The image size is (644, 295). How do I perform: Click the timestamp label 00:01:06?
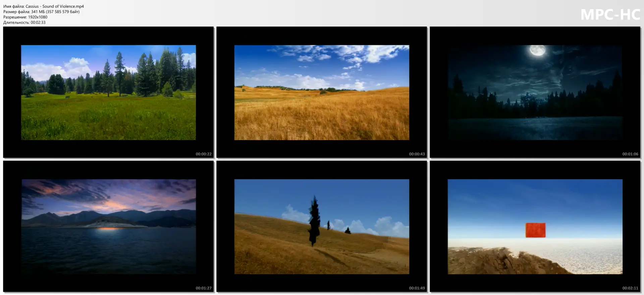coord(630,154)
